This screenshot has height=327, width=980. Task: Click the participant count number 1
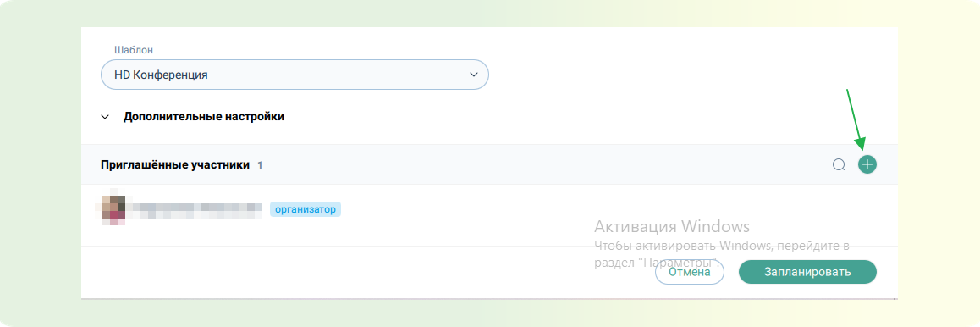coord(260,166)
